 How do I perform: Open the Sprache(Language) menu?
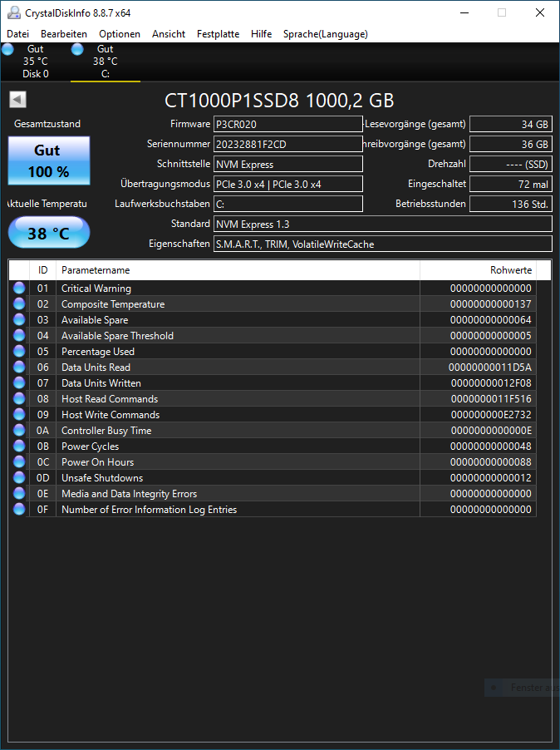coord(326,34)
